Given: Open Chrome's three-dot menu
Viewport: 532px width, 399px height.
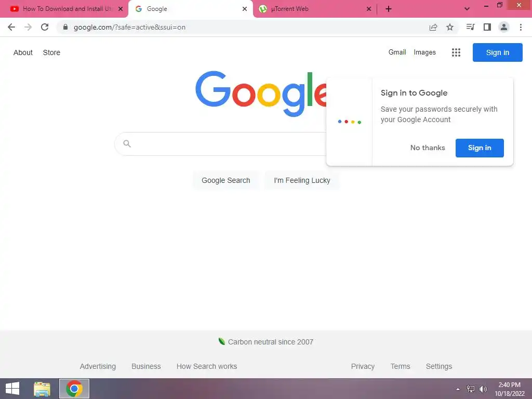Looking at the screenshot, I should tap(521, 27).
